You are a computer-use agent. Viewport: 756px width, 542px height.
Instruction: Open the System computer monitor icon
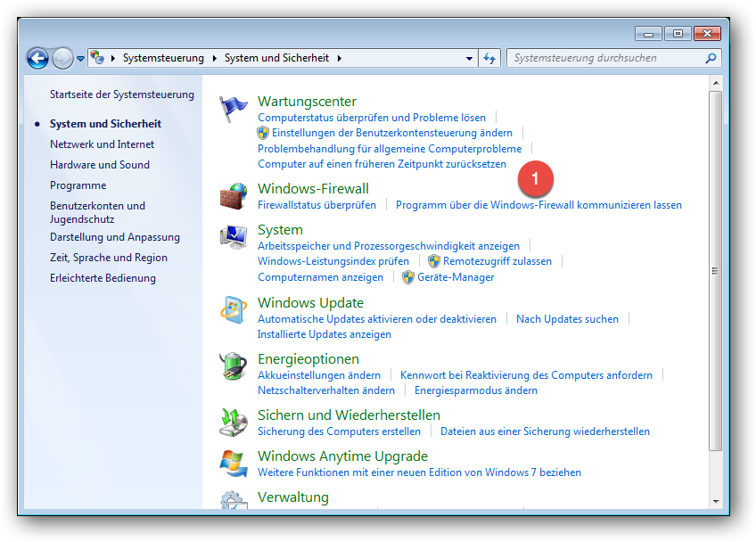[x=234, y=237]
